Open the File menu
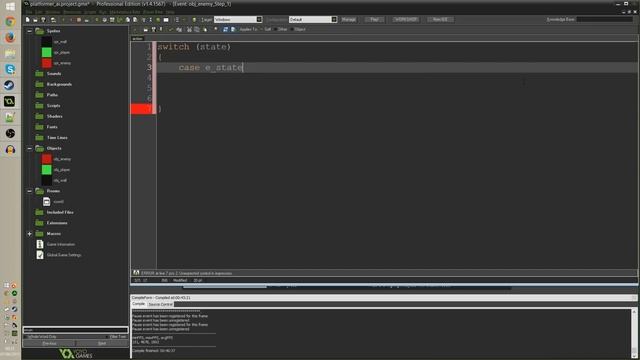 [29, 12]
